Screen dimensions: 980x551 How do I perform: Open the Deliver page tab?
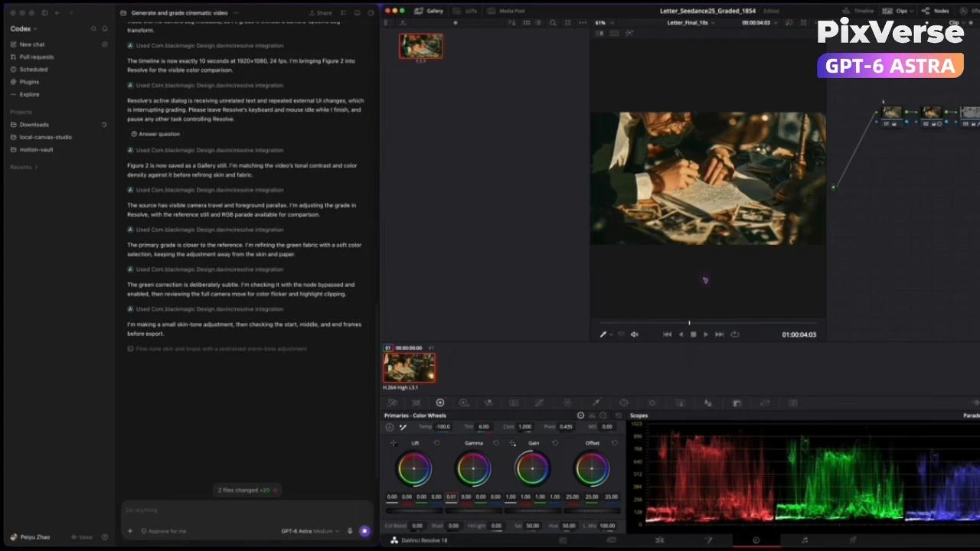[852, 540]
